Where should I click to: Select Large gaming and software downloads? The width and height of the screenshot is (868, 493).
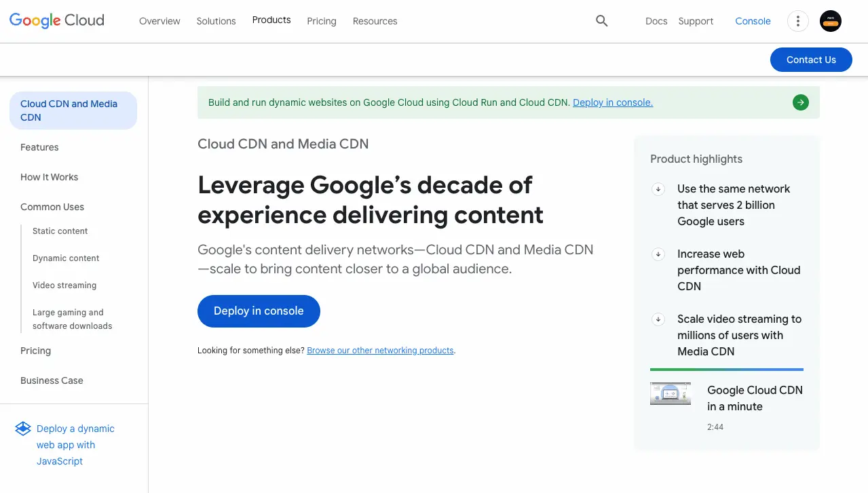[x=73, y=319]
